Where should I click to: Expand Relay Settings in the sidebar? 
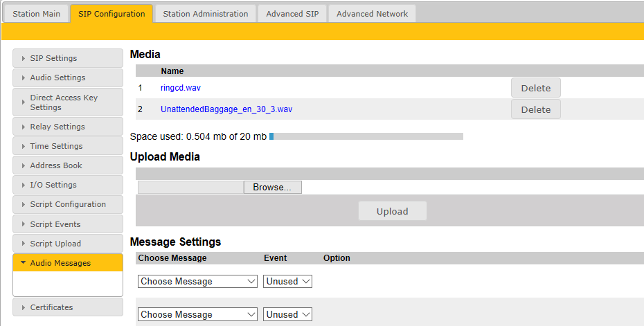click(x=68, y=127)
